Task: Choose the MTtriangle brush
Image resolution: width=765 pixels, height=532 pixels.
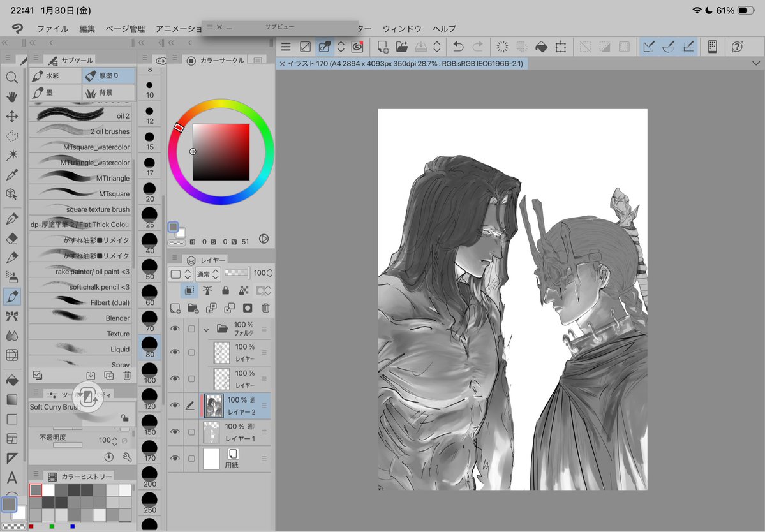Action: (80, 178)
